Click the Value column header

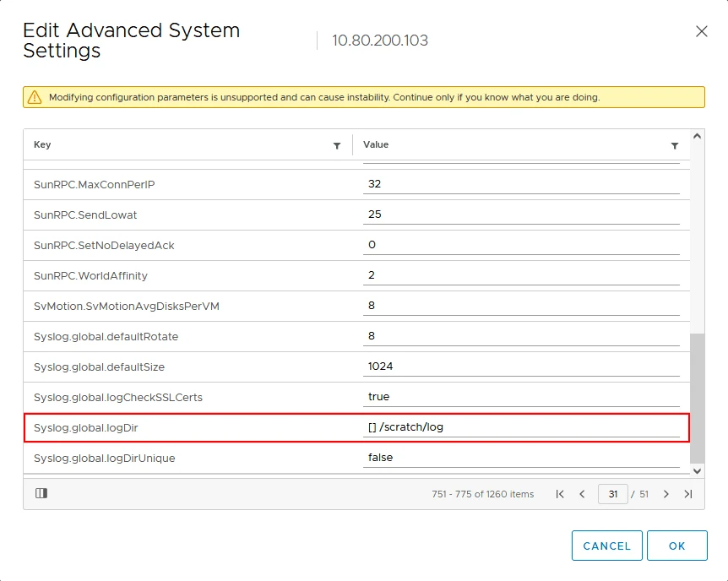[x=376, y=144]
